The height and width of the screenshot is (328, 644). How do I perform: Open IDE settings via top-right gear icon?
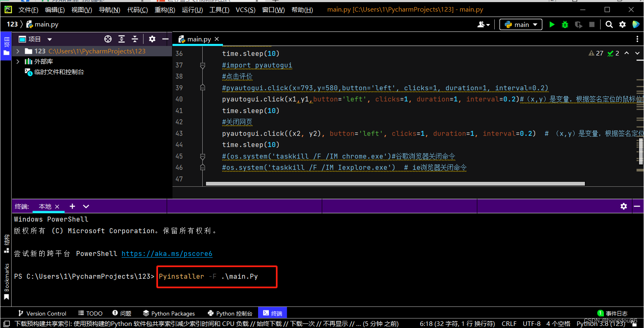(622, 24)
